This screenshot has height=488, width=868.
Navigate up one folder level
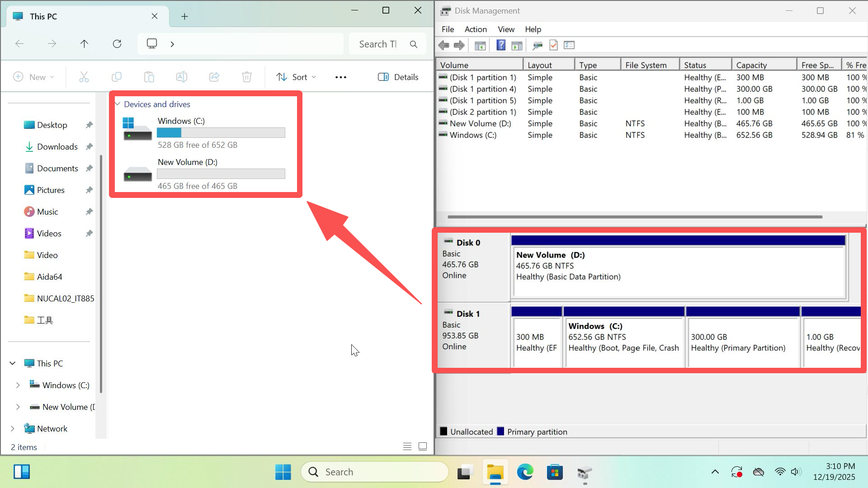coord(84,44)
